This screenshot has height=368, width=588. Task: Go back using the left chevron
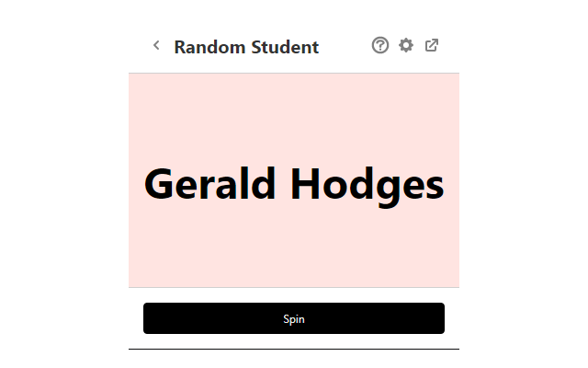[156, 45]
